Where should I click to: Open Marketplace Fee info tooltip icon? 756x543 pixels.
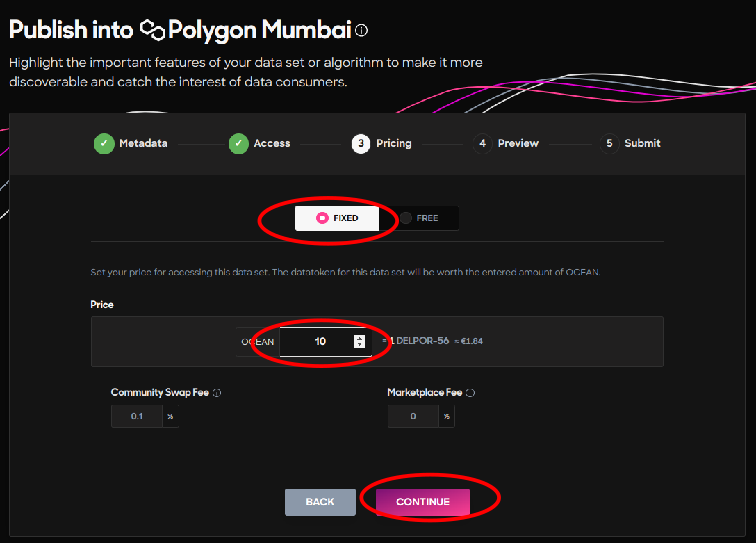coord(471,393)
